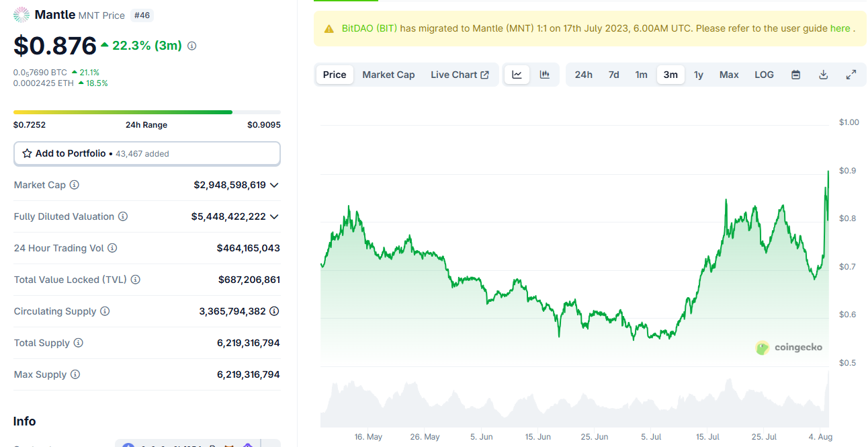Click info icon beside 3,365,794,382 value
This screenshot has height=447, width=868.
pos(274,311)
